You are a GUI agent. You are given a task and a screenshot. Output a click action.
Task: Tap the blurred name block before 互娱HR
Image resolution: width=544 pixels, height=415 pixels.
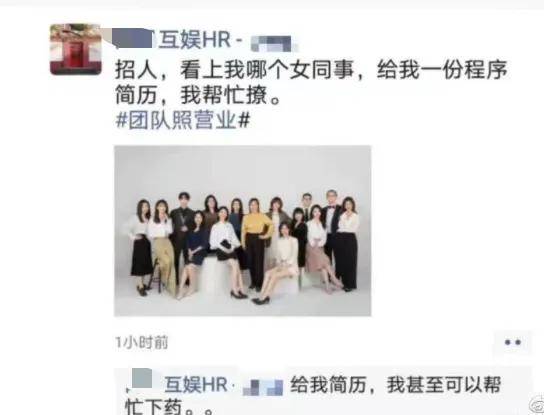pyautogui.click(x=132, y=38)
